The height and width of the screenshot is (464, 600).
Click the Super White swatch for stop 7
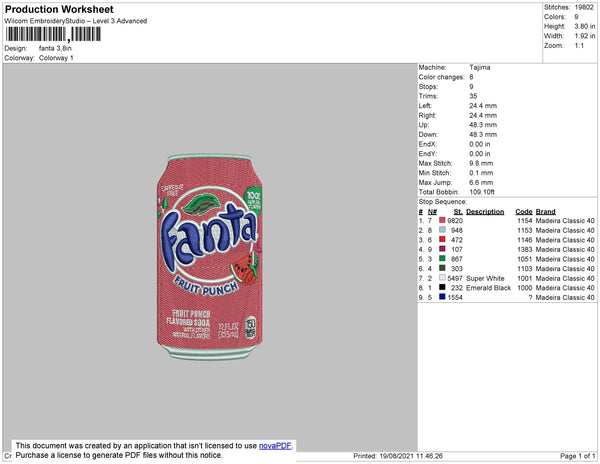442,277
